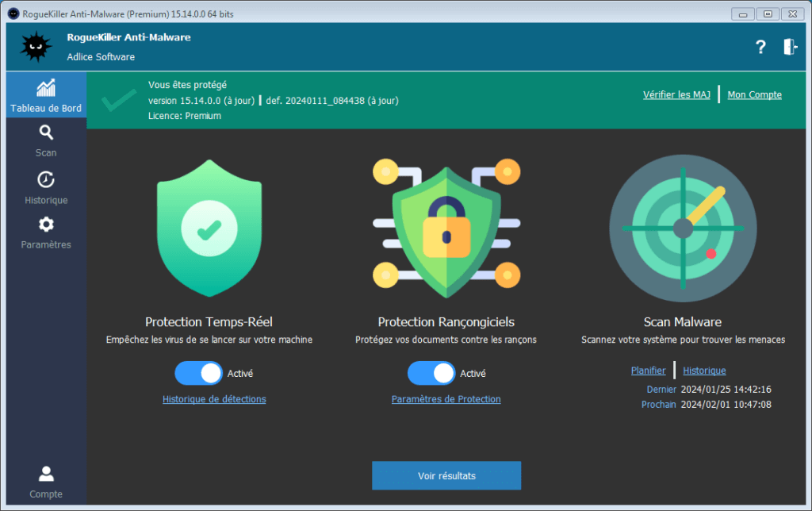Click the exit door icon in header

tap(790, 47)
